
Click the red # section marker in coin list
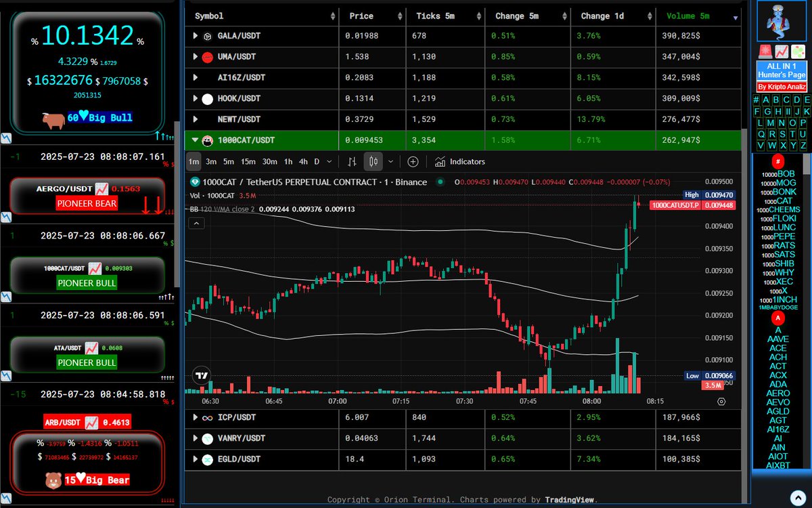pyautogui.click(x=778, y=162)
